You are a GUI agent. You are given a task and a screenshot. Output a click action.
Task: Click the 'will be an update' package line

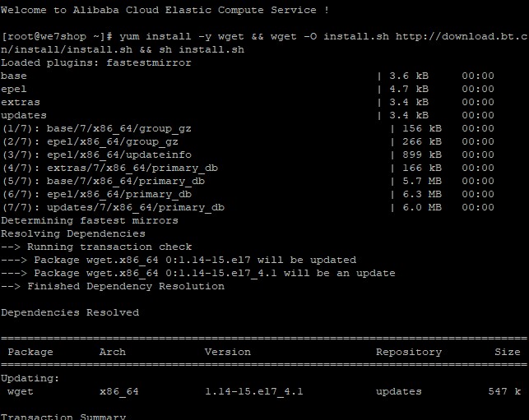pos(197,274)
